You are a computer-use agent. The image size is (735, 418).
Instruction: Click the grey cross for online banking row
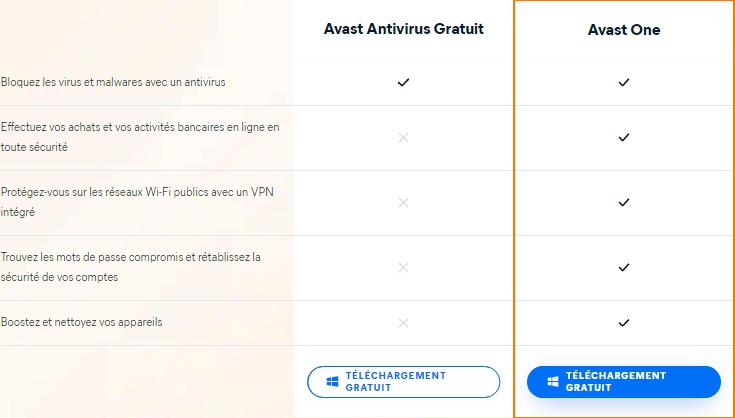[x=403, y=137]
